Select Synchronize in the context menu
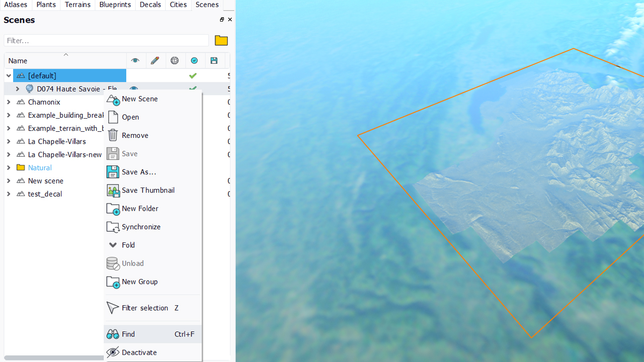644x362 pixels. click(x=141, y=227)
